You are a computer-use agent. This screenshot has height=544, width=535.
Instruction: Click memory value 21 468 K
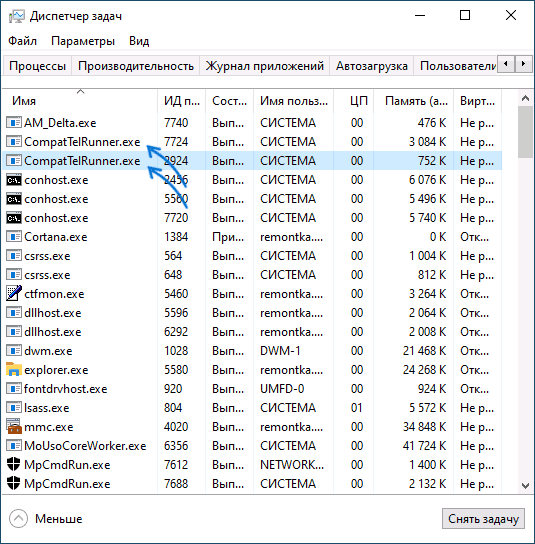[424, 351]
